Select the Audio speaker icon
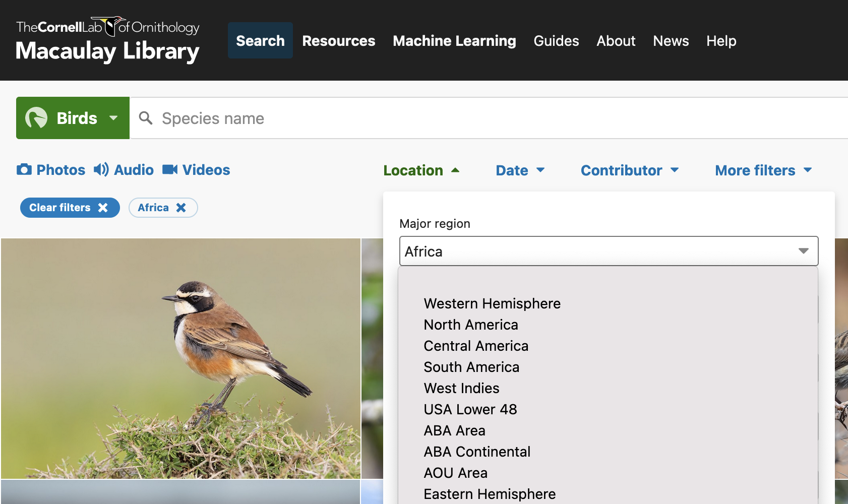This screenshot has width=848, height=504. [x=100, y=170]
